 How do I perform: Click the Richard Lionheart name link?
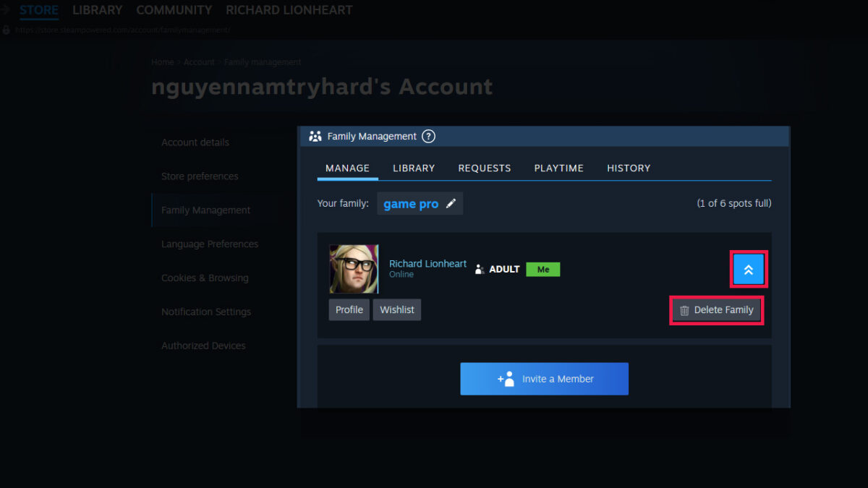pyautogui.click(x=428, y=264)
